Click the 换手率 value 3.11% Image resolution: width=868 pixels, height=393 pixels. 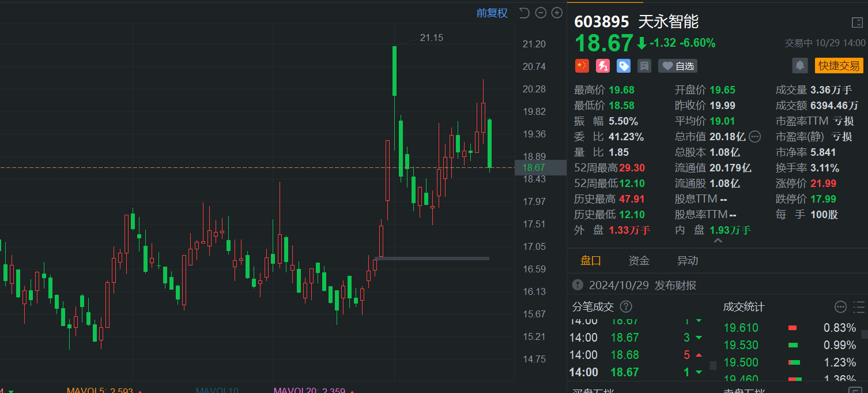click(x=825, y=168)
